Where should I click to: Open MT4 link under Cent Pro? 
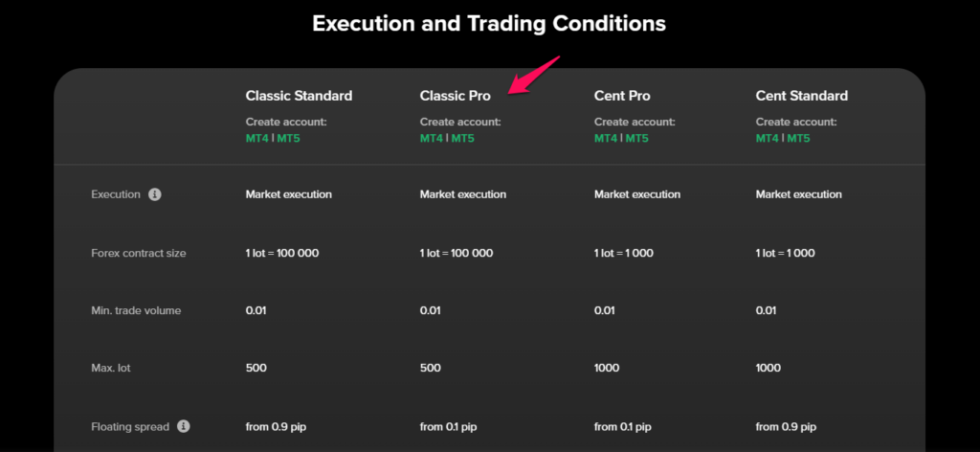point(606,138)
